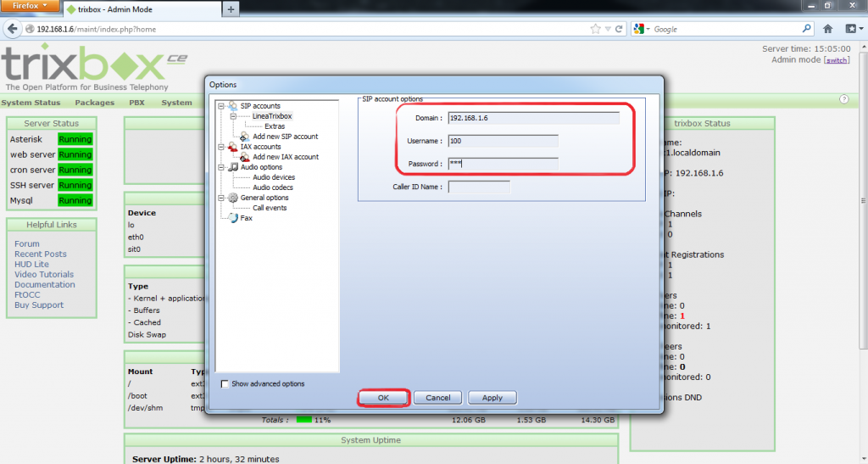Collapse the Audio options tree node
The image size is (868, 464).
pos(221,167)
